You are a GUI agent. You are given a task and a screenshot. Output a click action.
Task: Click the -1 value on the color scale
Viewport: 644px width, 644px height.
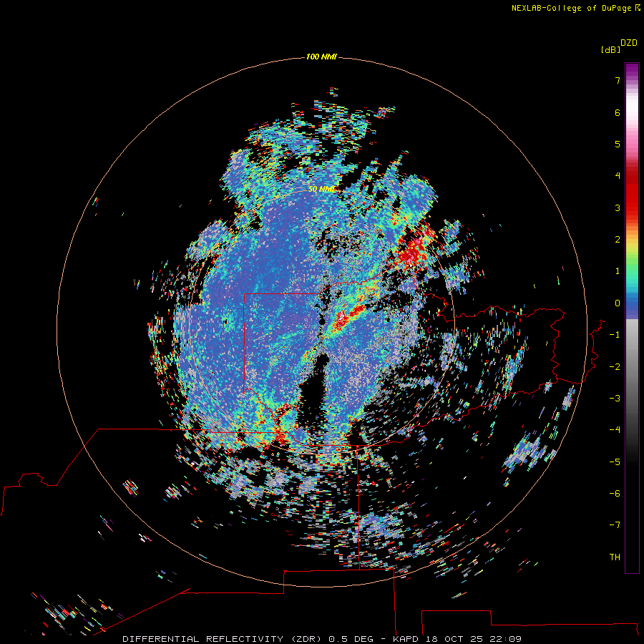tap(615, 335)
